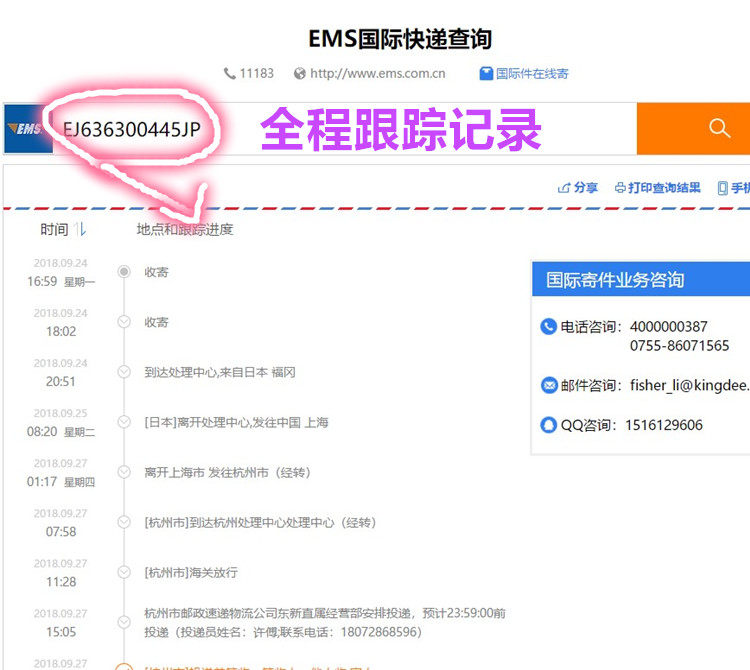Click [杭州市]海关放行 entry
Image resolution: width=750 pixels, height=670 pixels.
coord(191,572)
